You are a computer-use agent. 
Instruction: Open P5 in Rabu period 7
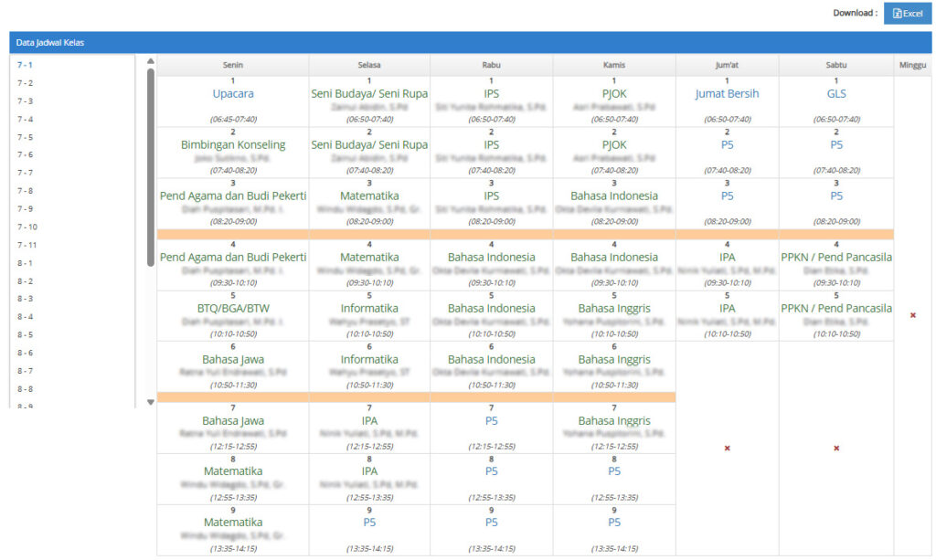click(491, 421)
